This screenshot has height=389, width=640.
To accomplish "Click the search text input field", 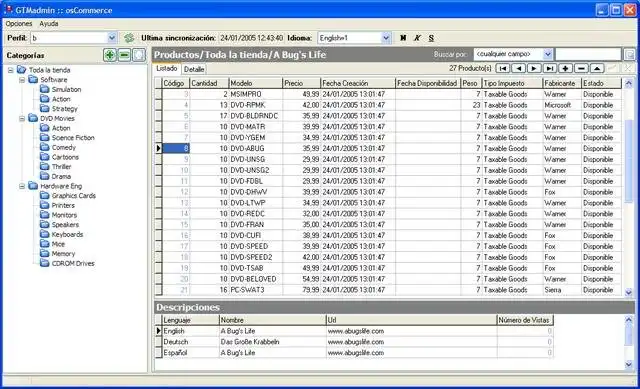I will pyautogui.click(x=588, y=54).
